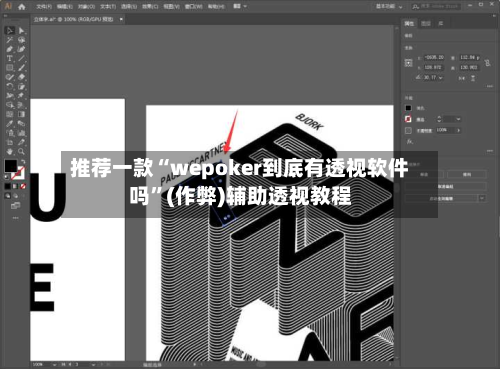Click the toolbox Fill black swatch
The height and width of the screenshot is (369, 500).
(x=11, y=166)
